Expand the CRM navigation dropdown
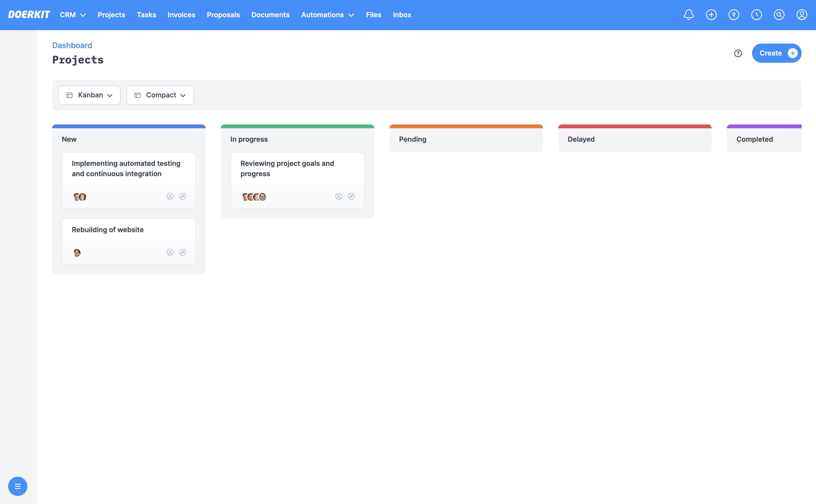The height and width of the screenshot is (504, 816). coord(72,15)
